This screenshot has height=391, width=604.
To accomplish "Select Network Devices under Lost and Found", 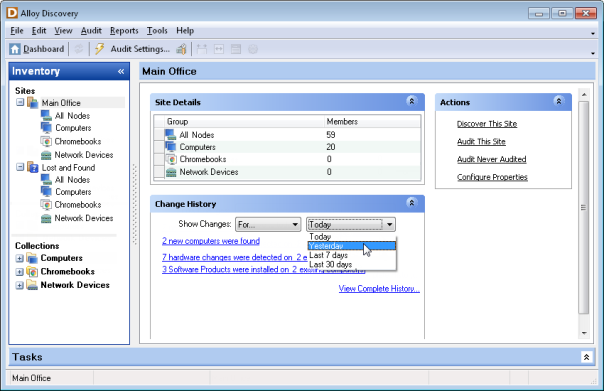I will click(x=84, y=218).
